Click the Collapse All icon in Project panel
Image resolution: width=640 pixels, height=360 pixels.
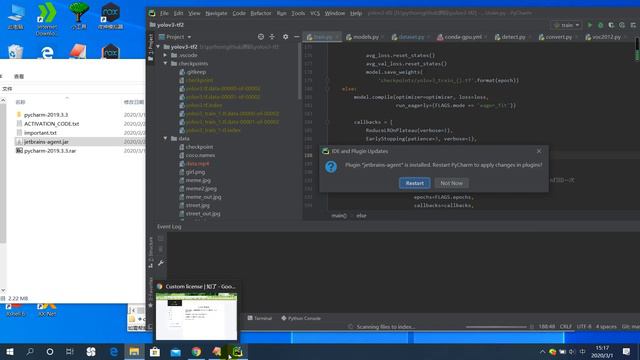tap(272, 37)
